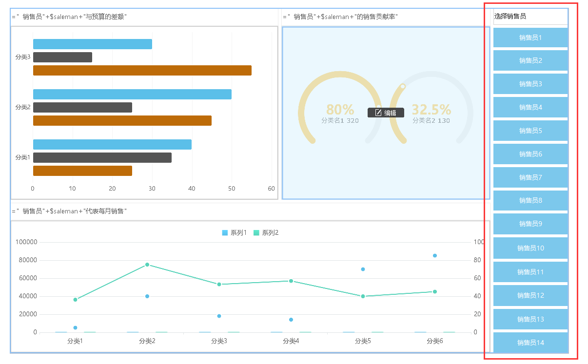This screenshot has height=364, width=588.
Task: Choose 销售员12 button
Action: 530,295
